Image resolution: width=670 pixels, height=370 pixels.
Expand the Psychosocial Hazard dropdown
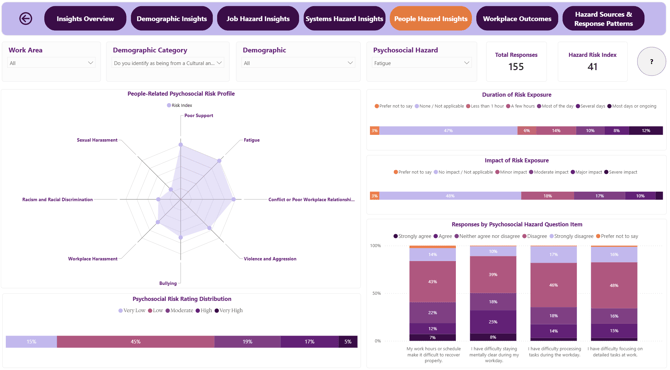tap(421, 63)
